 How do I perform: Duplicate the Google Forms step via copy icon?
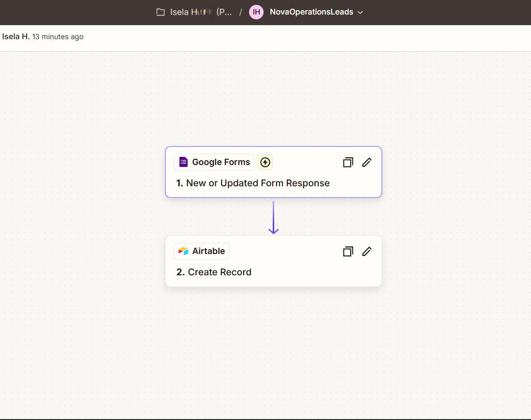[x=348, y=163]
